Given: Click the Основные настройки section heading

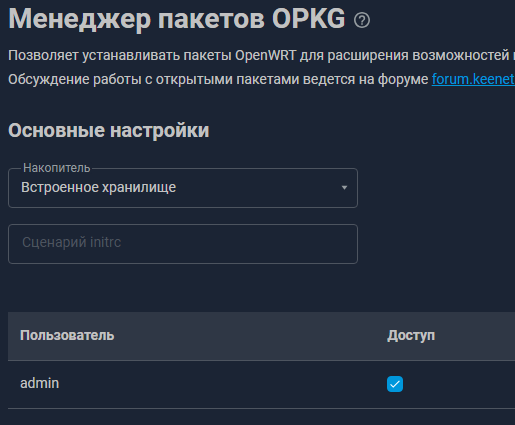Looking at the screenshot, I should click(109, 130).
